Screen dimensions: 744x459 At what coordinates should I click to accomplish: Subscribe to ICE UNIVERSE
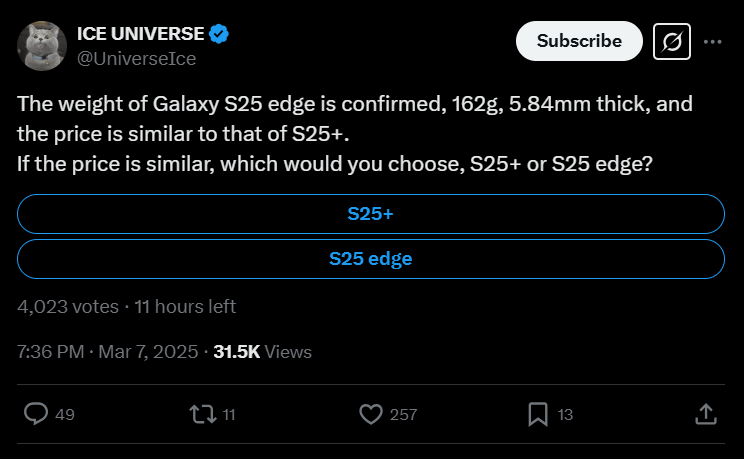[x=579, y=41]
